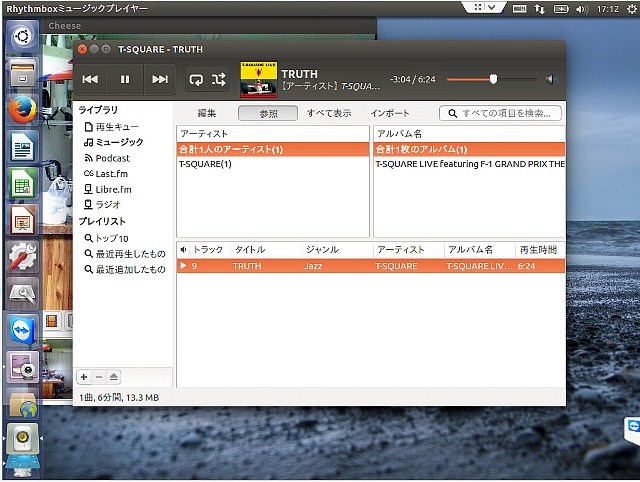Open Podcast in the sidebar
This screenshot has width=640, height=482.
107,158
